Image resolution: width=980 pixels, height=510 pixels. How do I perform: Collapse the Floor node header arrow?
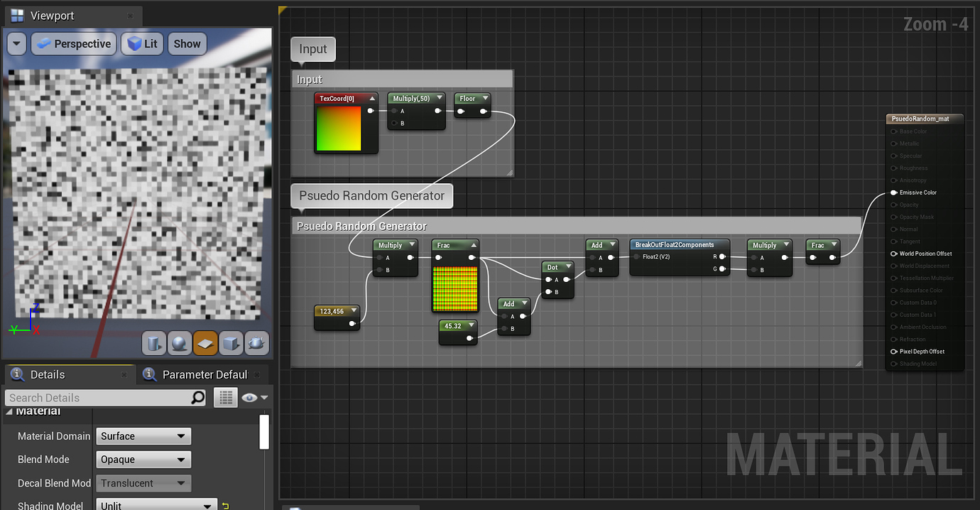tap(485, 98)
